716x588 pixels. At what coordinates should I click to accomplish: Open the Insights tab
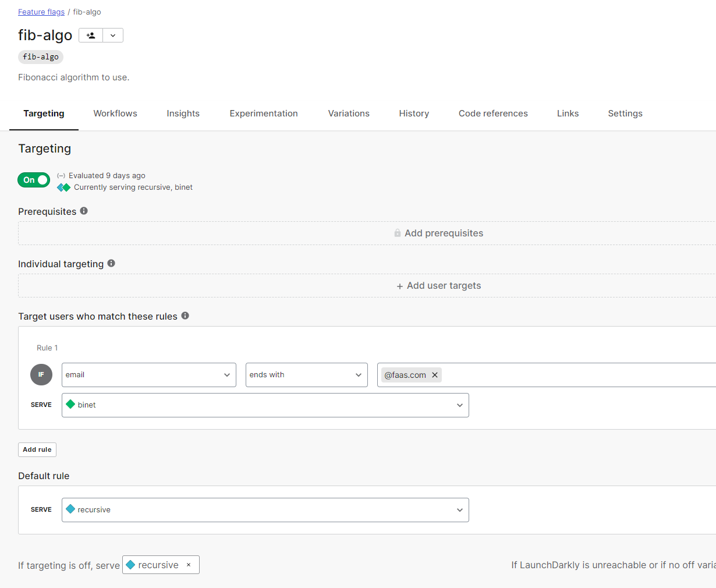[x=183, y=114]
